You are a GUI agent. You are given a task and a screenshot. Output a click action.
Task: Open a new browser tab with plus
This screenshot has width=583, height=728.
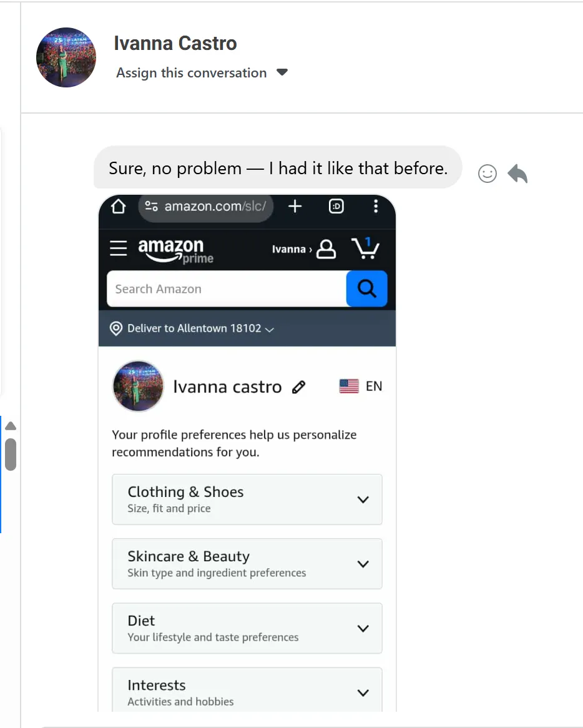point(295,207)
